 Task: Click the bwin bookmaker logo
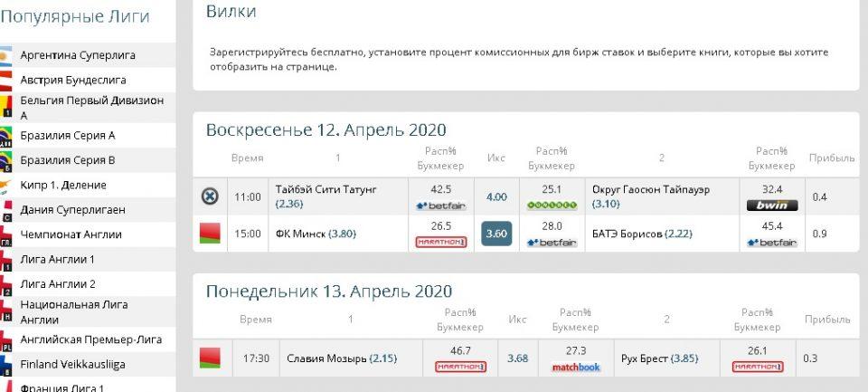(x=771, y=206)
